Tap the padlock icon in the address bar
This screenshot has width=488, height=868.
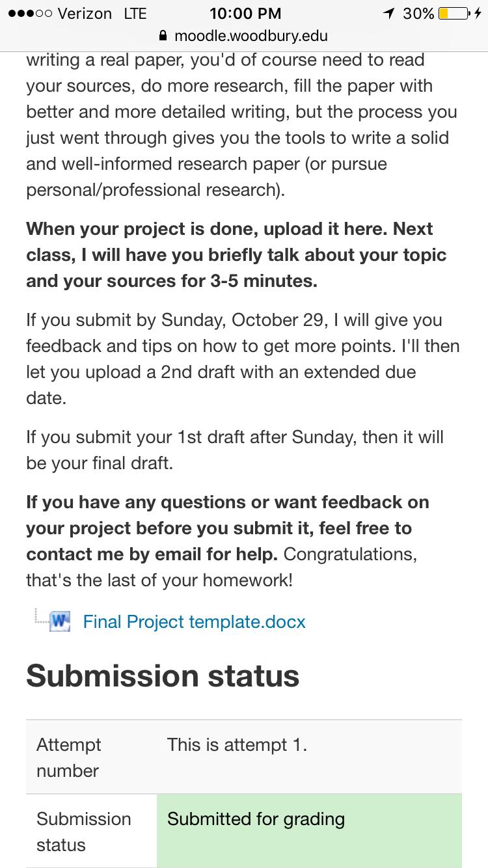tap(163, 36)
